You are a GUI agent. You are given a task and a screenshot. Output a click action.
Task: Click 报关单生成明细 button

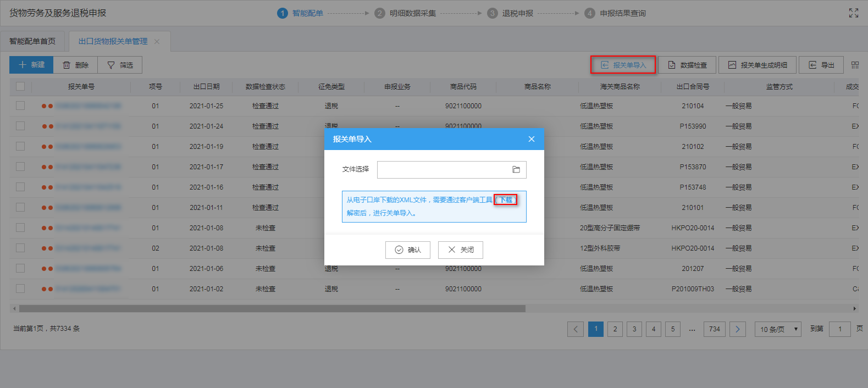click(758, 65)
